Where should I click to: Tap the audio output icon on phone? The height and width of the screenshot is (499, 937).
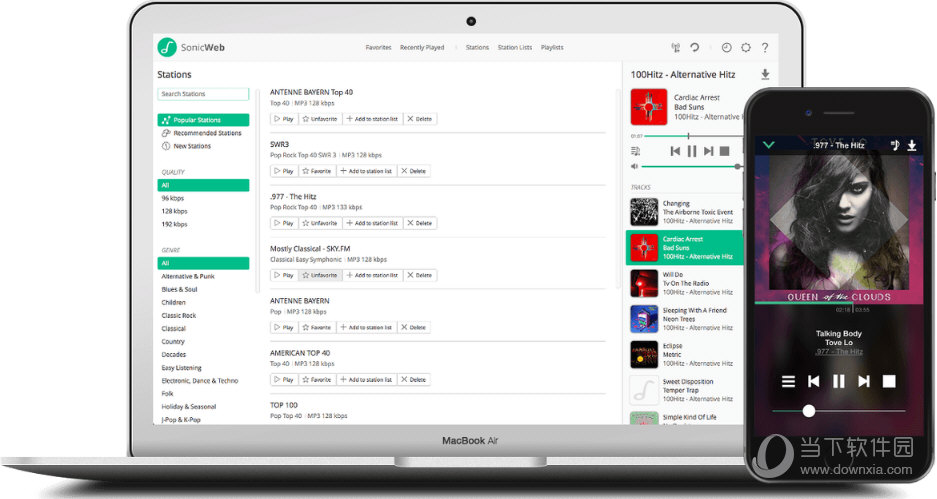coord(895,145)
